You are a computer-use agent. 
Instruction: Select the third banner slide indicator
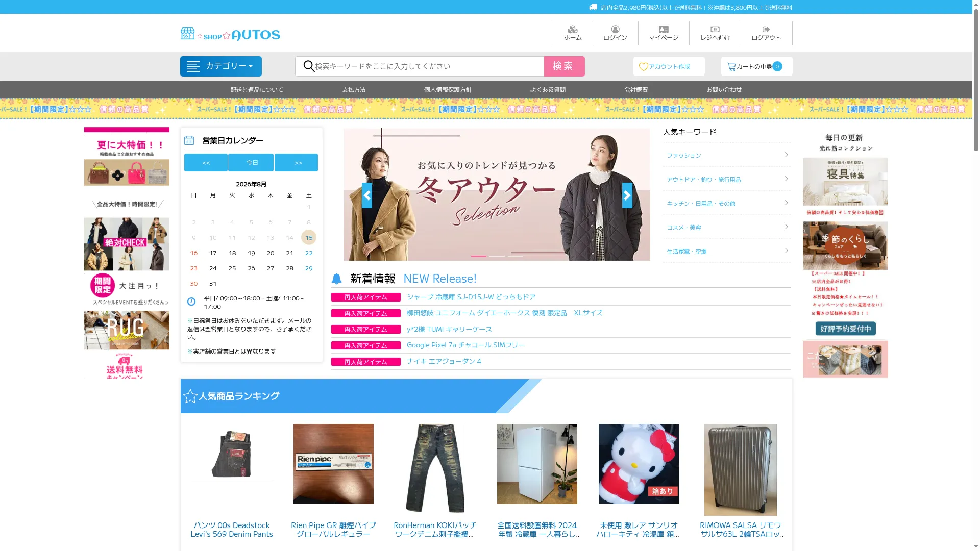[x=516, y=256]
